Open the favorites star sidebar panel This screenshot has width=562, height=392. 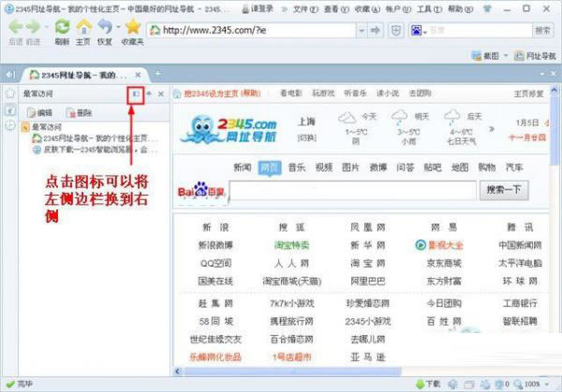[x=10, y=94]
